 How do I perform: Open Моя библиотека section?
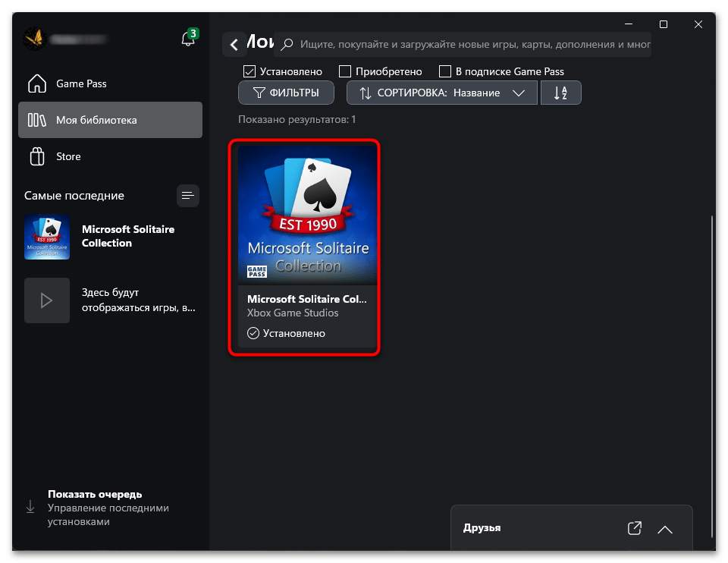click(110, 120)
